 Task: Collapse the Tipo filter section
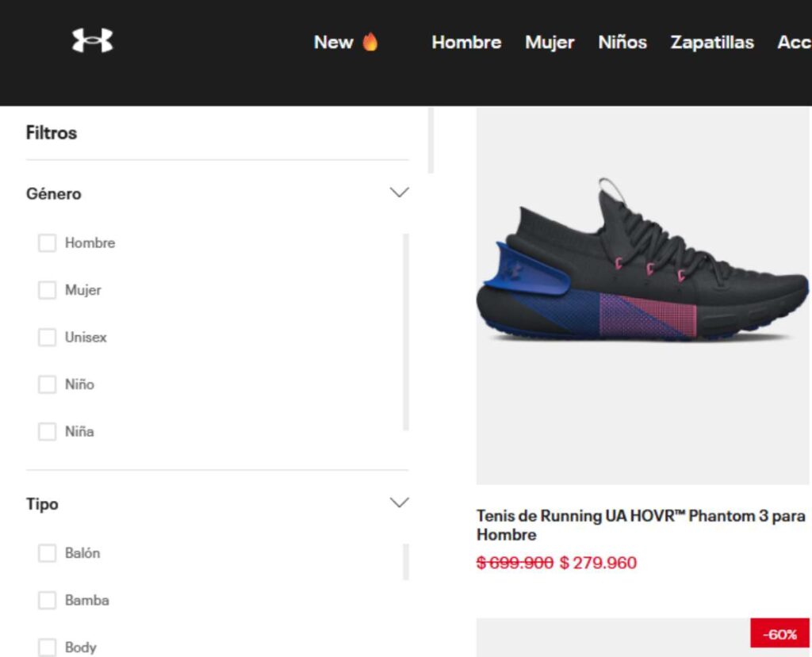click(x=399, y=502)
